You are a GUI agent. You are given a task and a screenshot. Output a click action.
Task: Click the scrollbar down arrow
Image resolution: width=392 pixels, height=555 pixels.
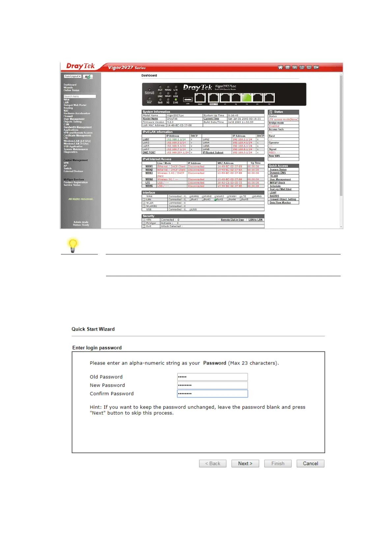coord(341,227)
